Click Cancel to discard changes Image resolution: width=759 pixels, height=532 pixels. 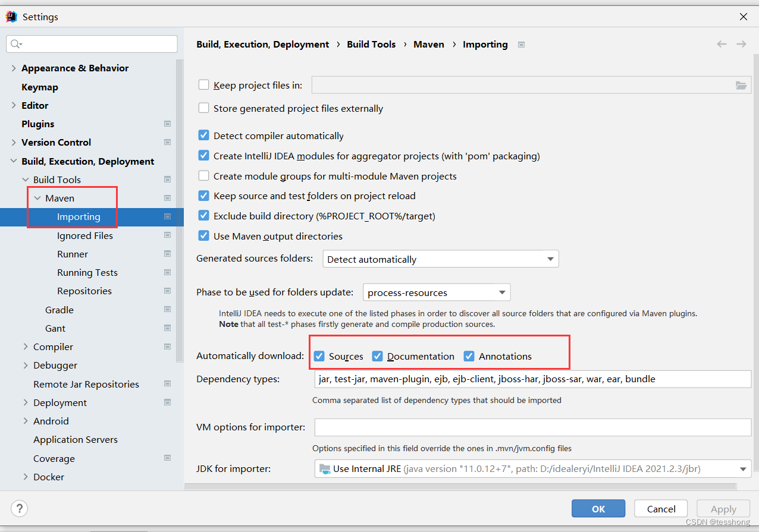pyautogui.click(x=661, y=509)
